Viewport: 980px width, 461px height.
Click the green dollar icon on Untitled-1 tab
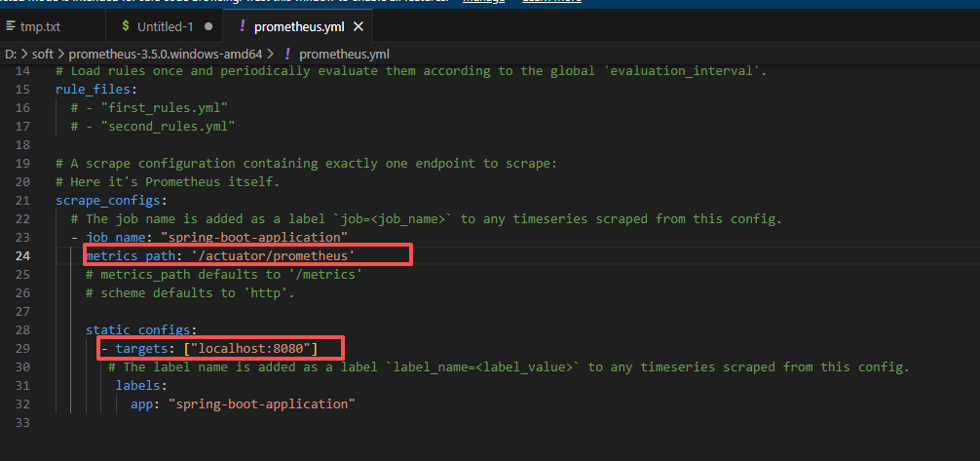[x=126, y=26]
